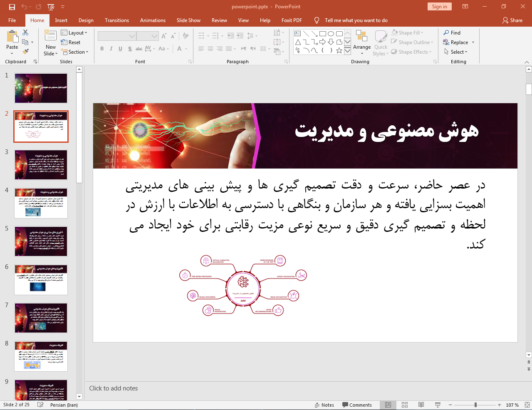Open the Select dropdown in Editing
Viewport: 532px width, 410px height.
coord(456,52)
